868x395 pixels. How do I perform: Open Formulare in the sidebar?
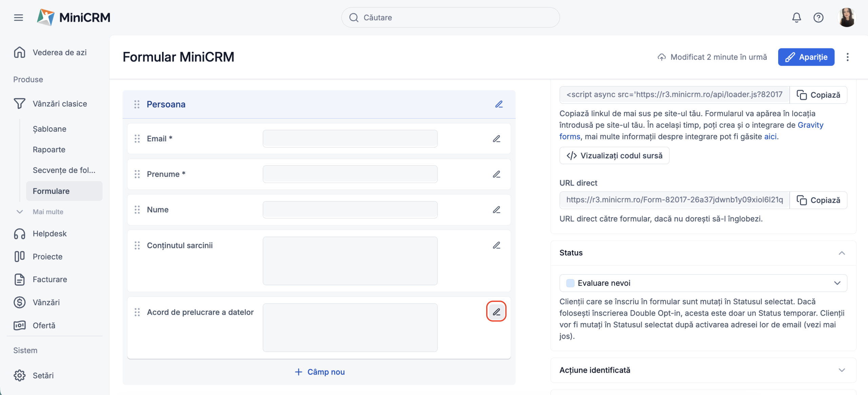(x=51, y=191)
